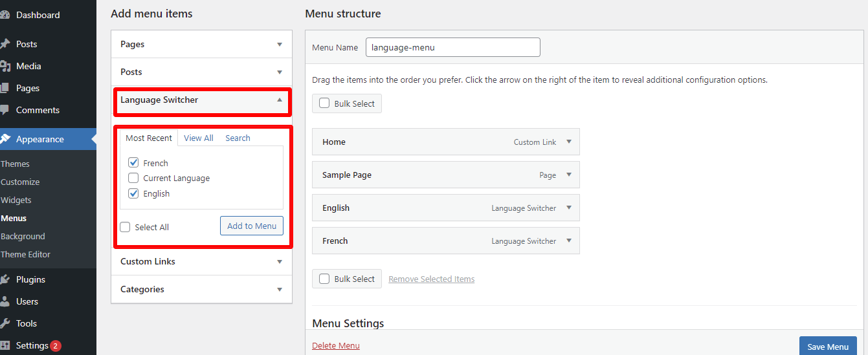Click the Pages icon in sidebar
This screenshot has height=355, width=868.
(5, 88)
